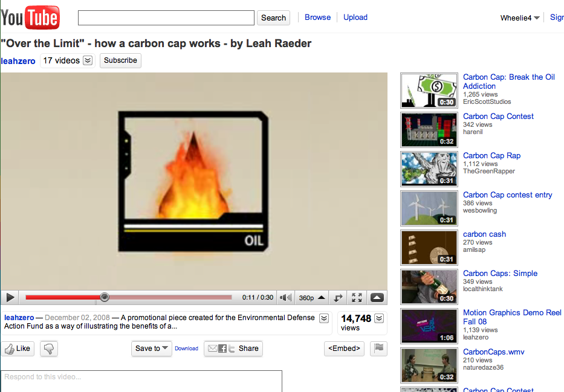Click the wesbowling uploader name
Screen dimensions: 564x392
click(x=480, y=211)
